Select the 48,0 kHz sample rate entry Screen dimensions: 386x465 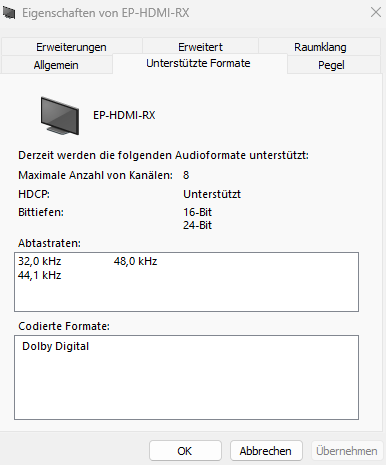click(x=135, y=261)
